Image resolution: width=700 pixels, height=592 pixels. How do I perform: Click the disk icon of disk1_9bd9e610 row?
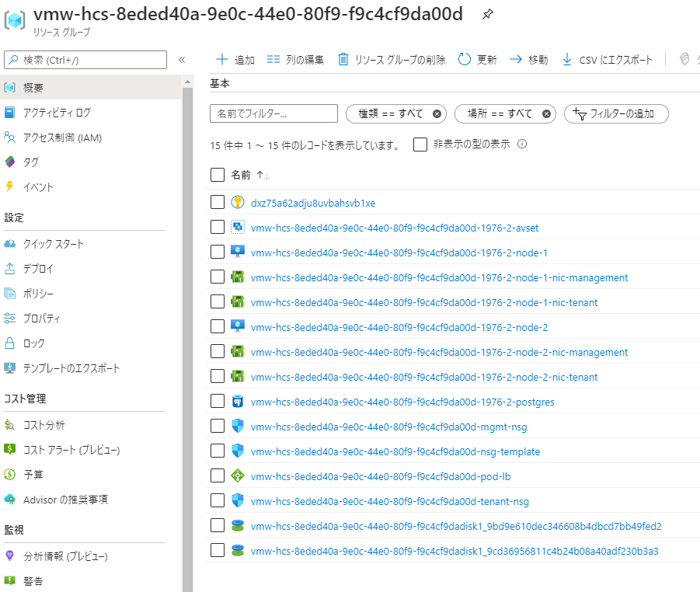click(x=238, y=525)
